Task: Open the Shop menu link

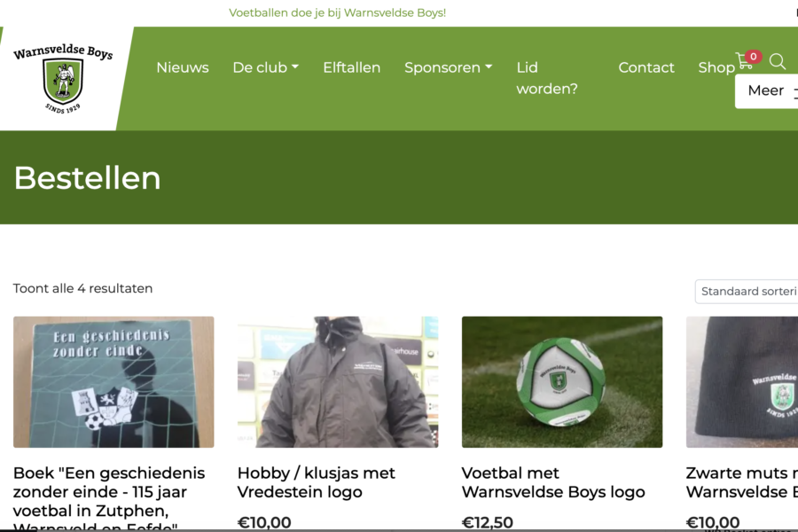Action: [x=716, y=67]
